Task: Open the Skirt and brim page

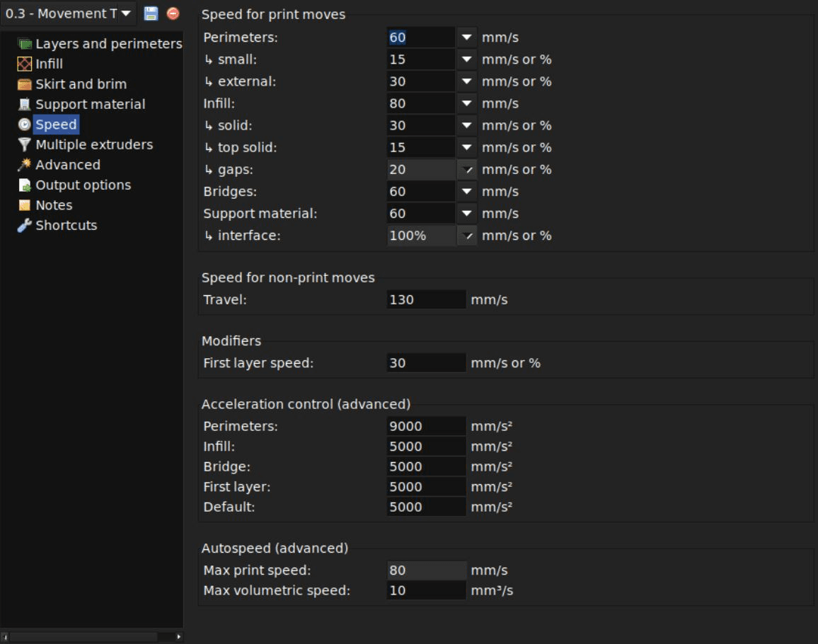Action: tap(81, 84)
